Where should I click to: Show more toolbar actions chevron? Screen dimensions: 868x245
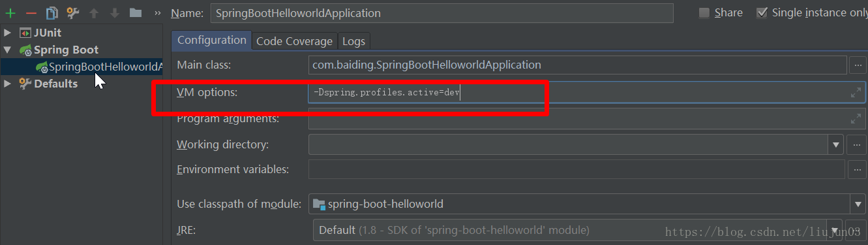pyautogui.click(x=158, y=13)
